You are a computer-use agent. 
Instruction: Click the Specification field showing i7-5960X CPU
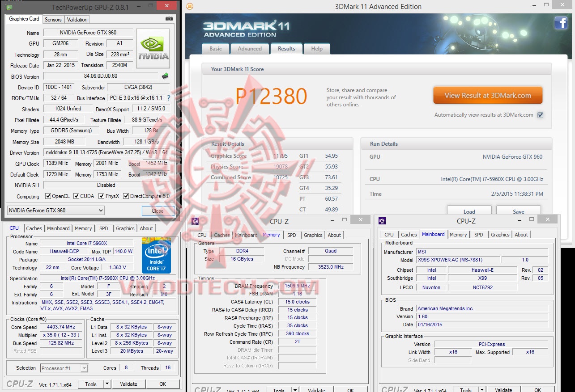click(x=108, y=278)
